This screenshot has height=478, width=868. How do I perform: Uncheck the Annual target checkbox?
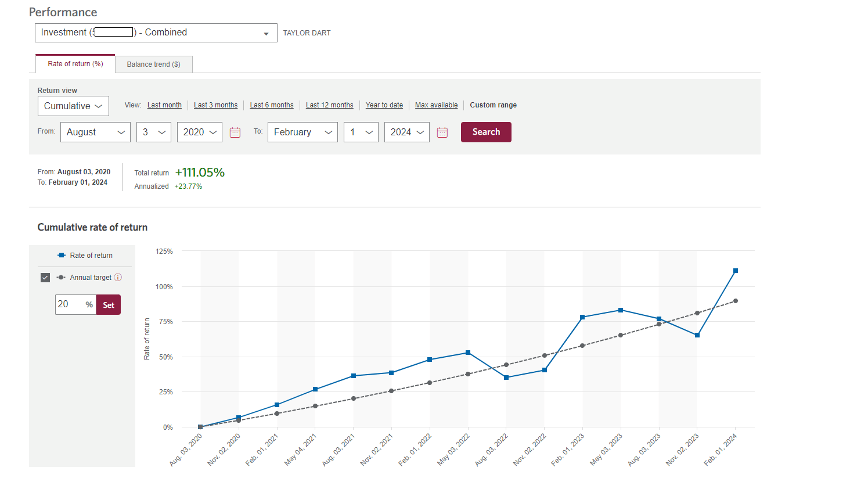point(45,278)
